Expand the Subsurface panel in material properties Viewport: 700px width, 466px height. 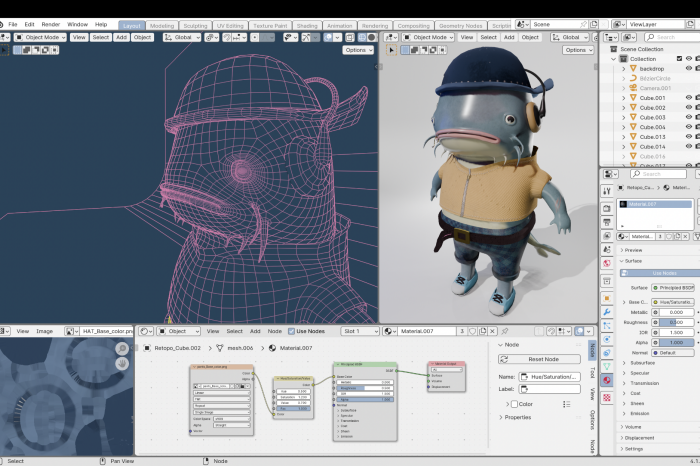pyautogui.click(x=642, y=363)
